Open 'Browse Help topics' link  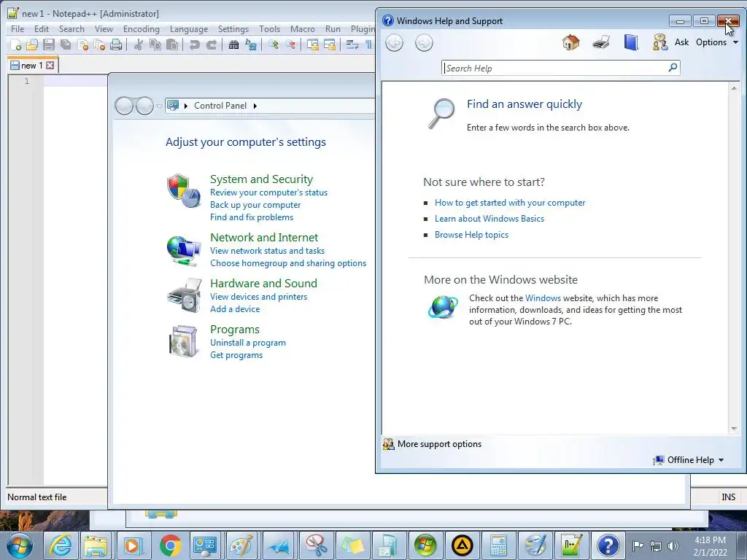(471, 235)
